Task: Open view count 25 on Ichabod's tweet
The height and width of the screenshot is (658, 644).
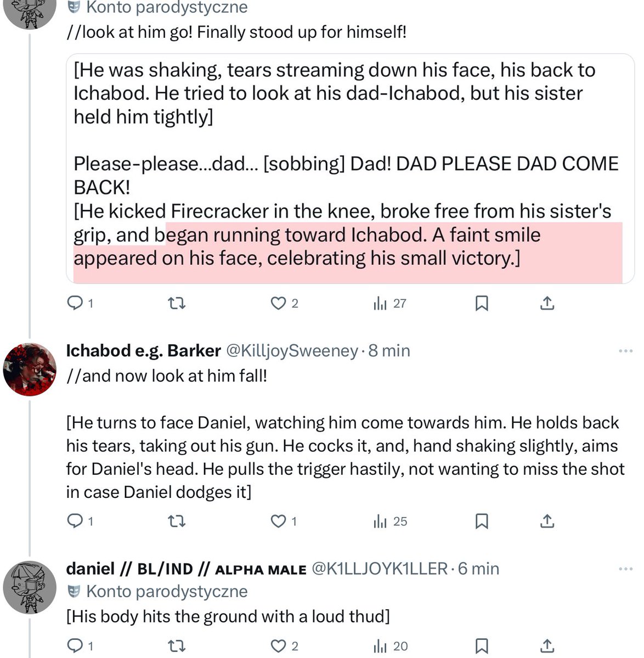Action: [390, 521]
